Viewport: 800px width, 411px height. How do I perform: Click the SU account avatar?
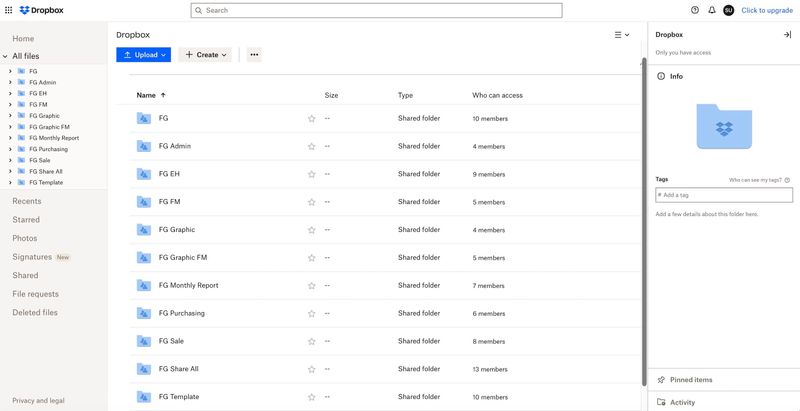tap(728, 10)
